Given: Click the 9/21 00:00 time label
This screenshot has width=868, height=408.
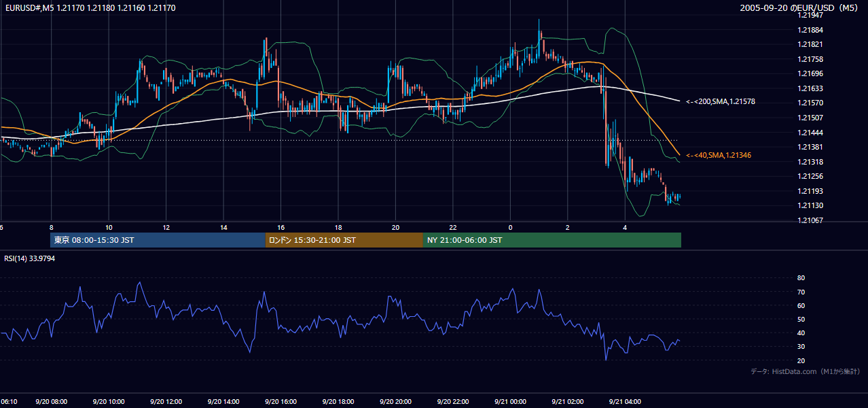Looking at the screenshot, I should 511,402.
